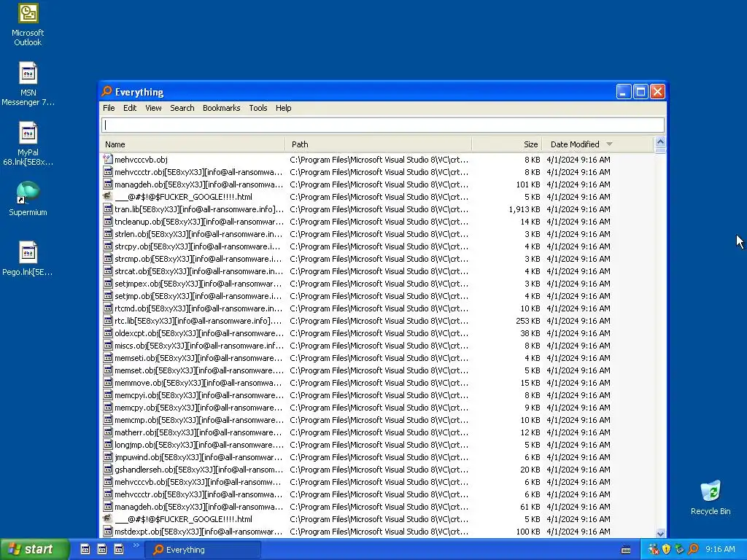
Task: Select the setjmp.obj file row
Action: (x=378, y=296)
